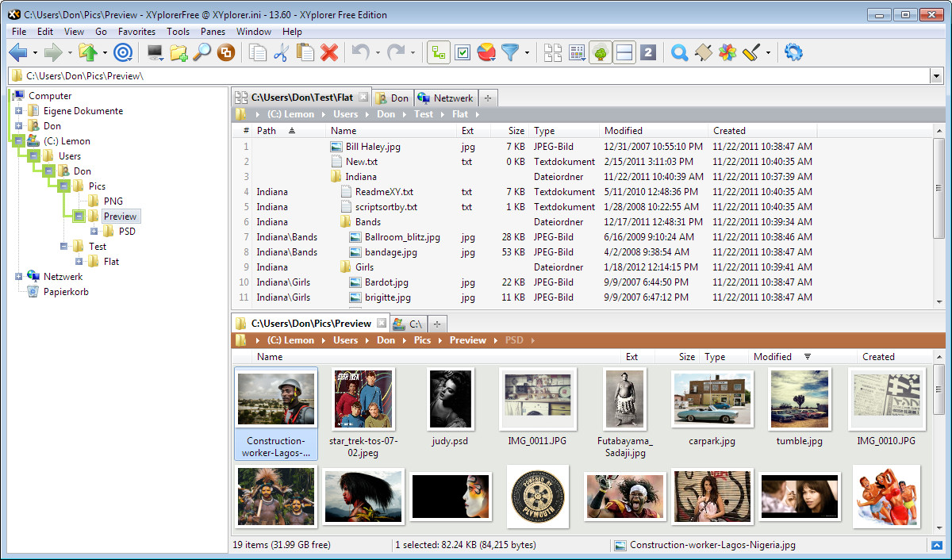952x560 pixels.
Task: Toggle selection checkboxes button
Action: pos(463,53)
